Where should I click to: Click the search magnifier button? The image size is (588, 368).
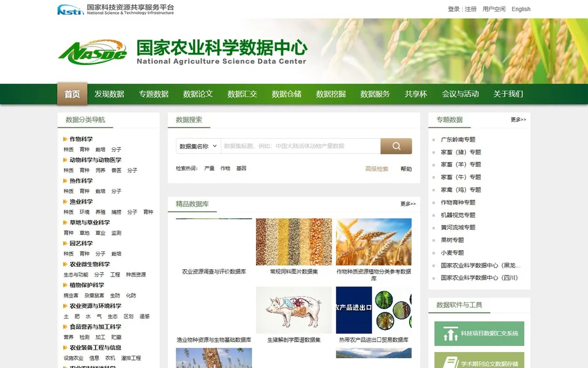click(x=396, y=146)
